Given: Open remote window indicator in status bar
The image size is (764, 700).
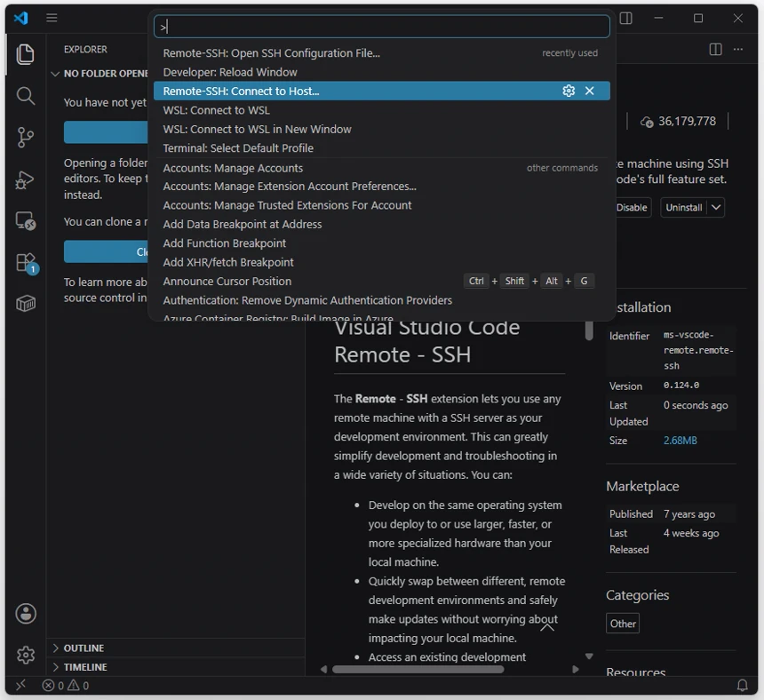Looking at the screenshot, I should point(20,686).
